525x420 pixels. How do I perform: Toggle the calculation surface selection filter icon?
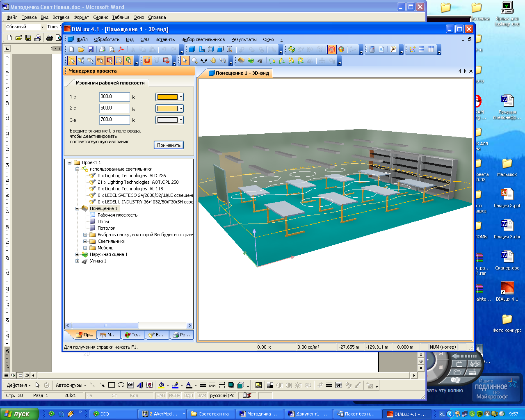point(119,61)
